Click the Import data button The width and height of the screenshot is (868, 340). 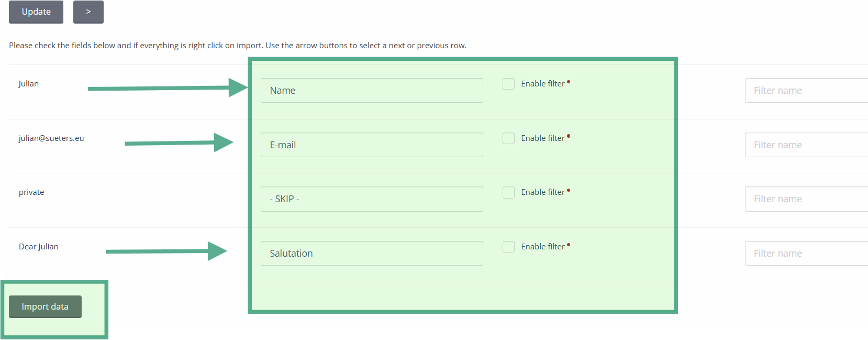click(45, 306)
